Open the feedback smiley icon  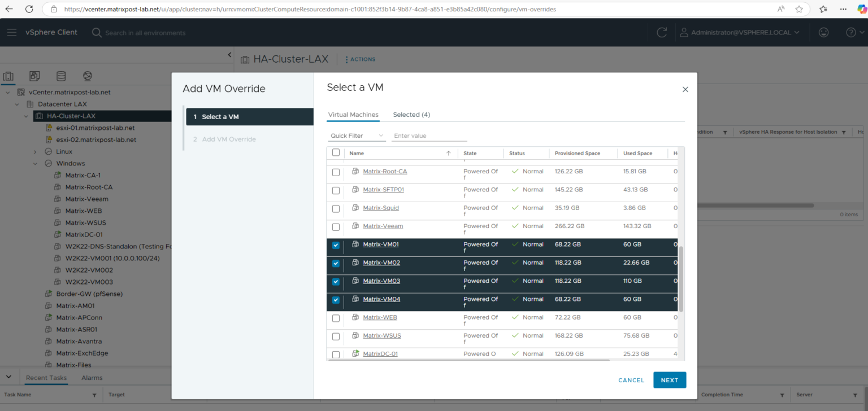823,32
